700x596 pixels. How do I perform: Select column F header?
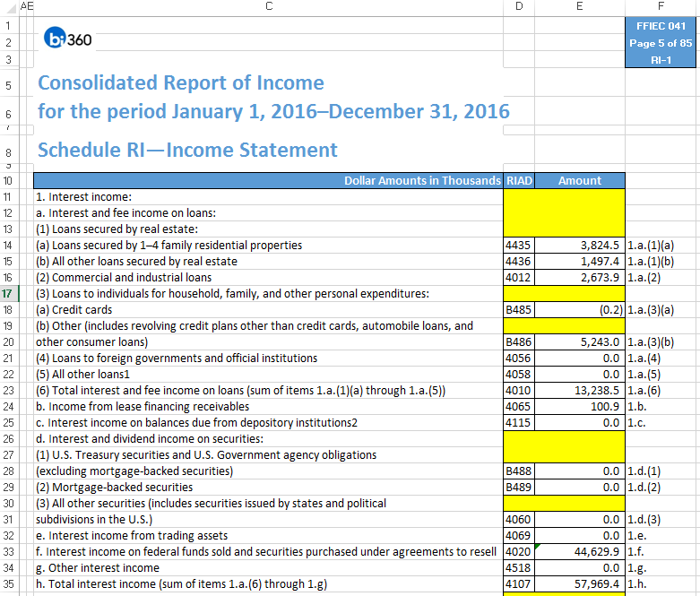click(661, 7)
